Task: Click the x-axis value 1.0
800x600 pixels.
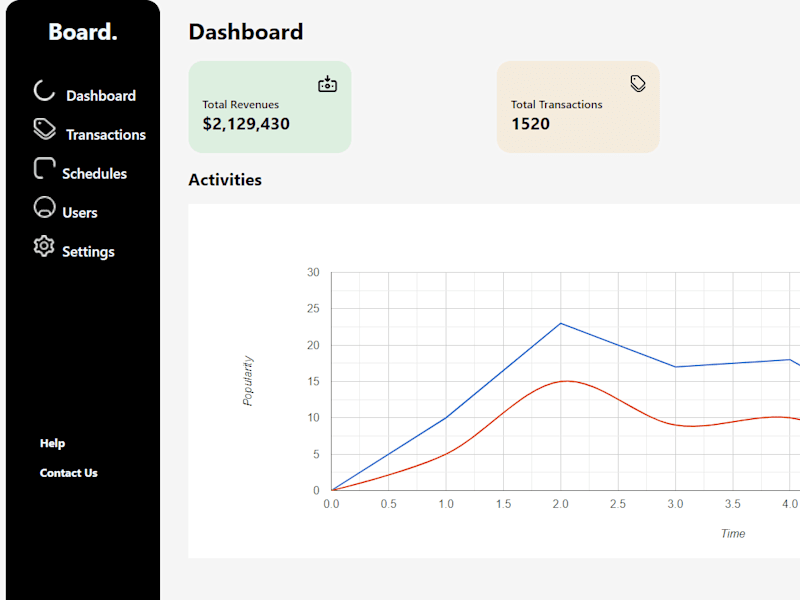Action: click(x=446, y=504)
